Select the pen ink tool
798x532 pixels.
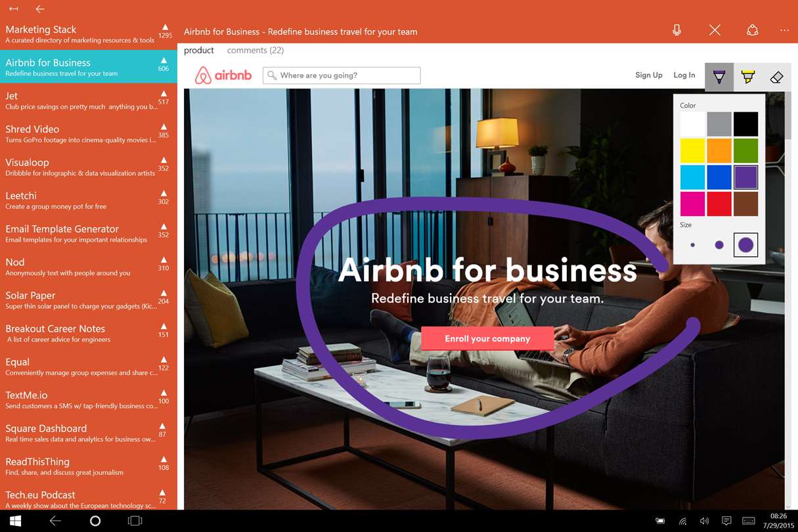pyautogui.click(x=719, y=77)
